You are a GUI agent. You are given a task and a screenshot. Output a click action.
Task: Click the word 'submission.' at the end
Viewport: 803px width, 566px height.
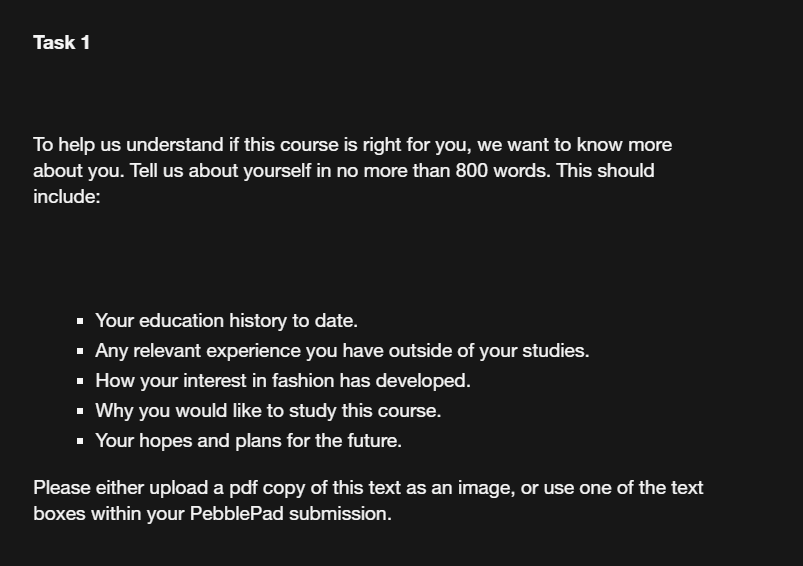tap(340, 514)
